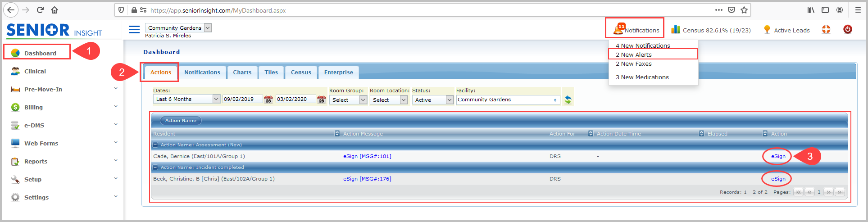Click the red power logout icon

click(848, 29)
